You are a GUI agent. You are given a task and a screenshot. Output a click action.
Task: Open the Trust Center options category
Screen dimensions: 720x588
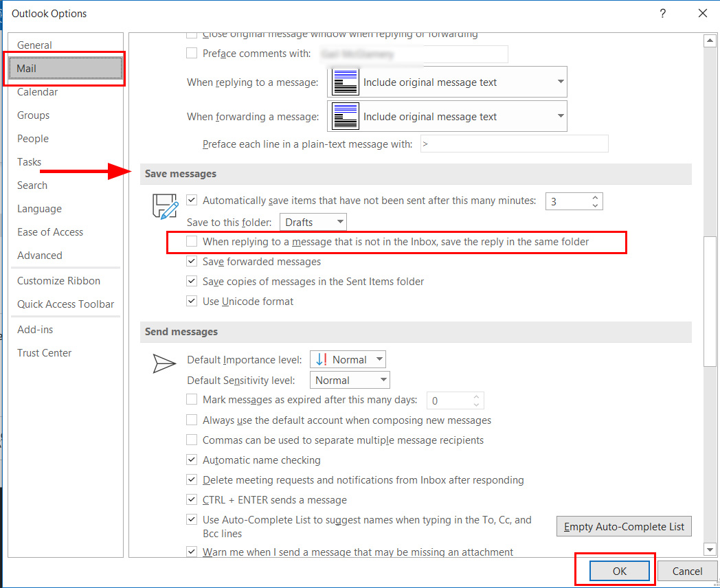[x=44, y=353]
